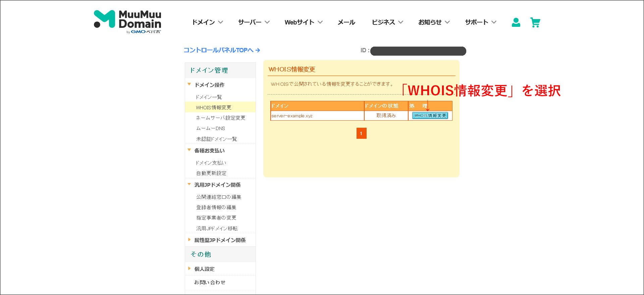Open 汎用JPドメイン移転 in sidebar
This screenshot has width=644, height=295.
click(217, 228)
